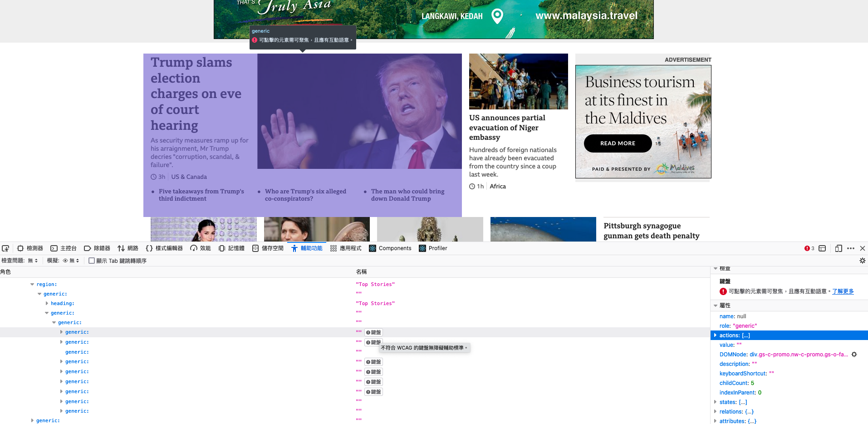
Task: Switch to the 除錯器 debugger tab
Action: (x=97, y=248)
